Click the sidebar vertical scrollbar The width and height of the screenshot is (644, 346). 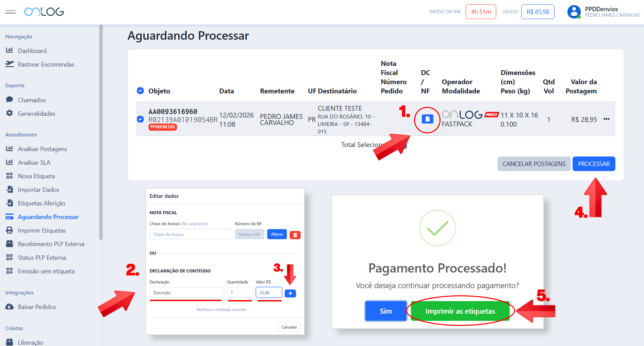coord(101,133)
